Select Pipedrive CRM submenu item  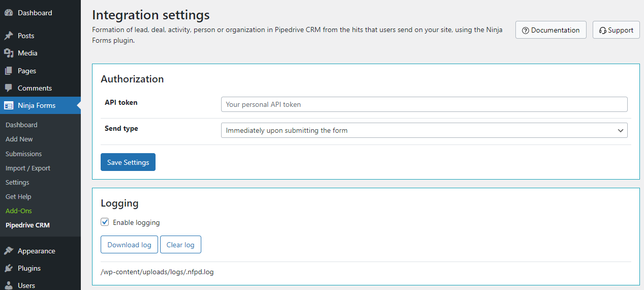pos(27,225)
